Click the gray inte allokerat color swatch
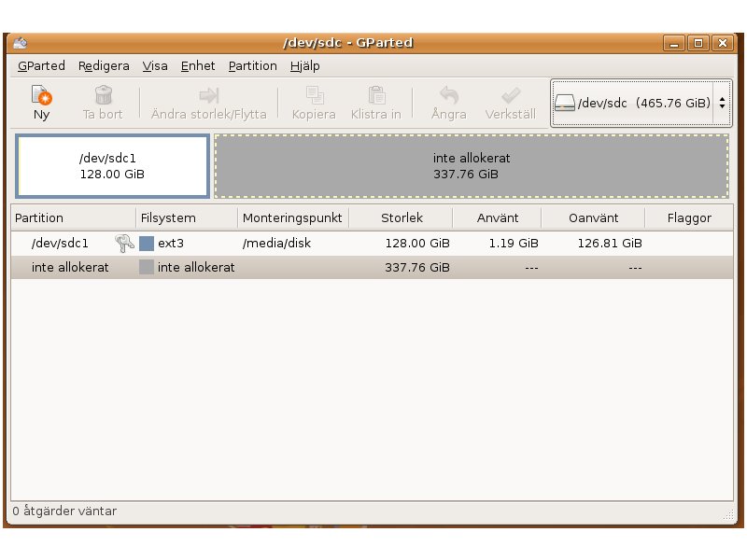Viewport: 747px width, 560px height. pos(147,267)
